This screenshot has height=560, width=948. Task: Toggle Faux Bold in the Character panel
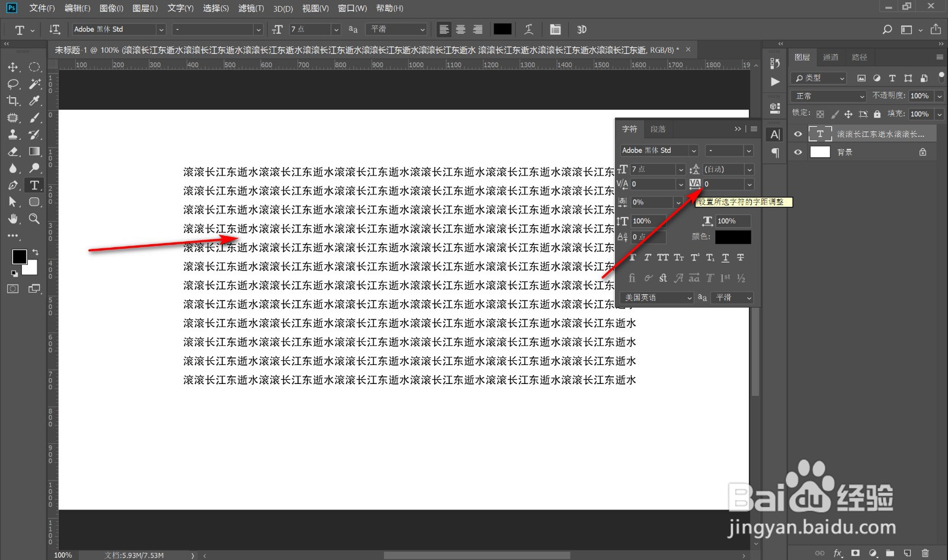(632, 257)
